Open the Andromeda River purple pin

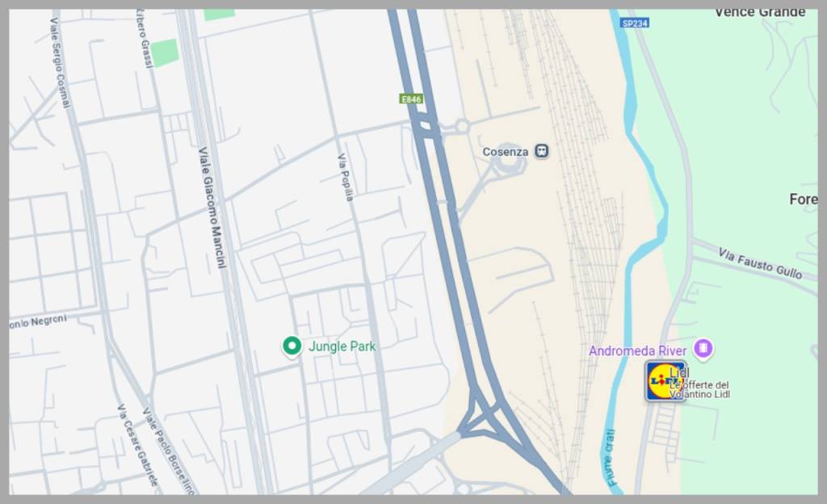[x=703, y=348]
